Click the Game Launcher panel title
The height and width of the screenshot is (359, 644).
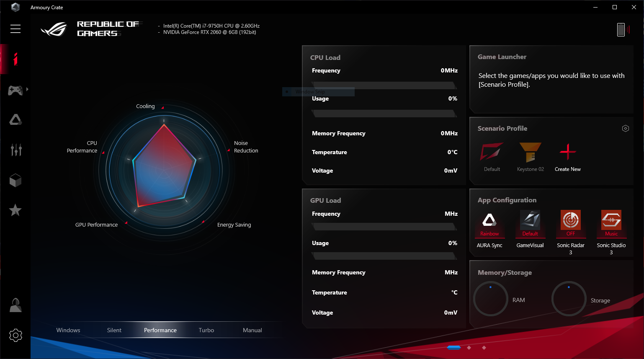(x=502, y=57)
